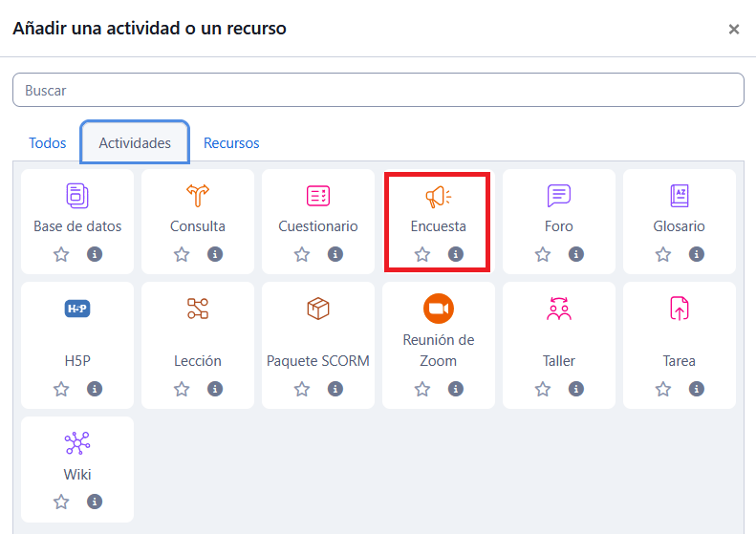
Task: Open the Cuestionario activity icon
Action: pos(318,196)
